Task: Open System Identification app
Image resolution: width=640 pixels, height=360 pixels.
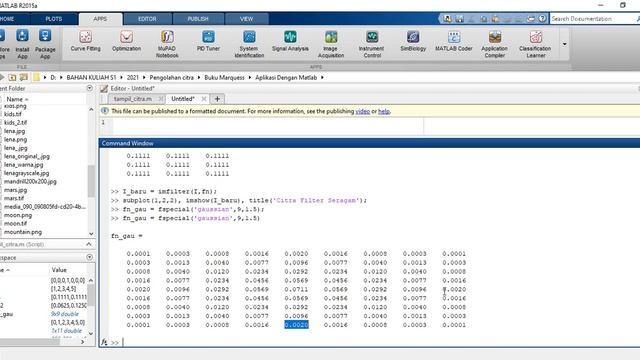Action: (x=249, y=44)
